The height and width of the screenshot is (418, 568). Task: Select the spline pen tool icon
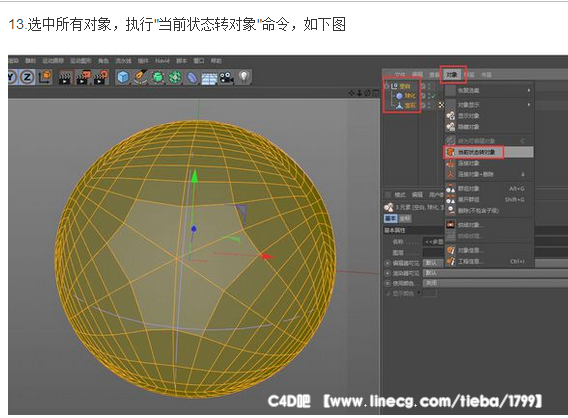point(141,78)
